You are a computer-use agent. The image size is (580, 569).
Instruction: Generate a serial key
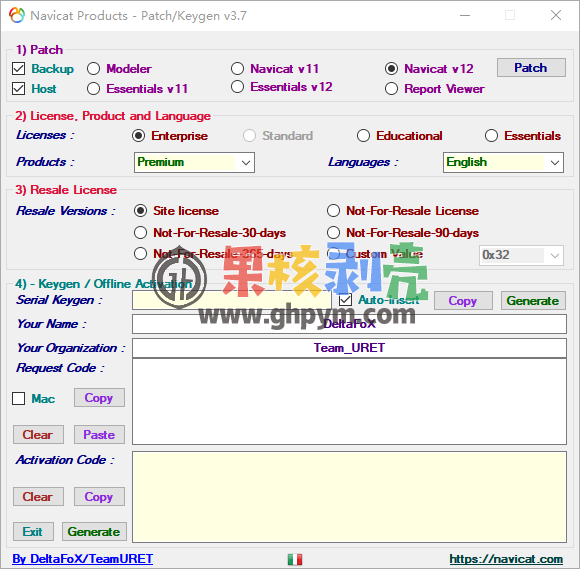tap(533, 300)
